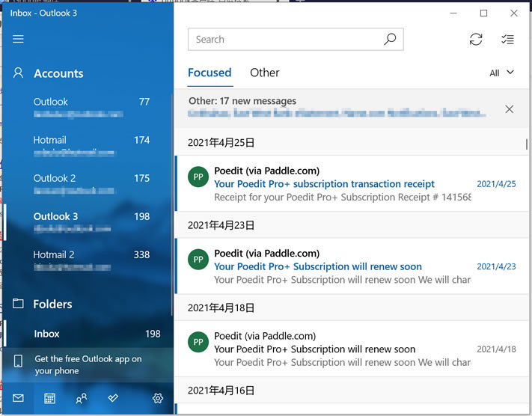Minimize the Outlook mail window
Image resolution: width=532 pixels, height=416 pixels.
(453, 13)
